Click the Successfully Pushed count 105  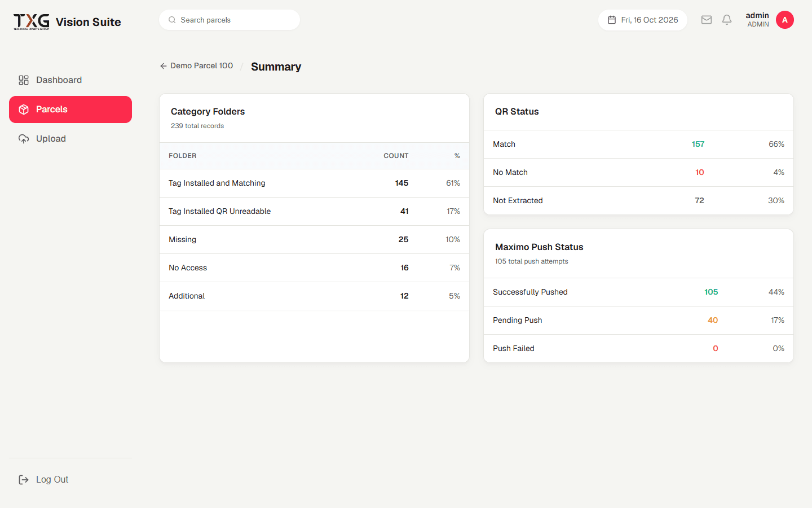[x=711, y=292]
